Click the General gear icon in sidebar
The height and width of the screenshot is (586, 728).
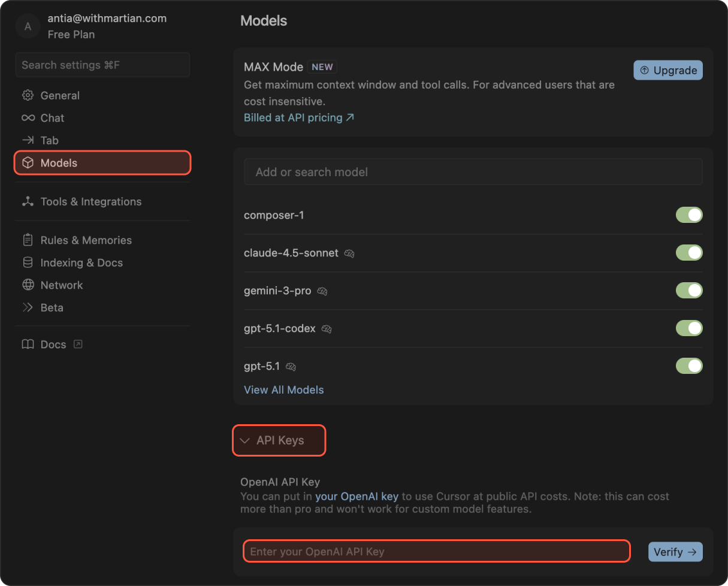point(28,95)
